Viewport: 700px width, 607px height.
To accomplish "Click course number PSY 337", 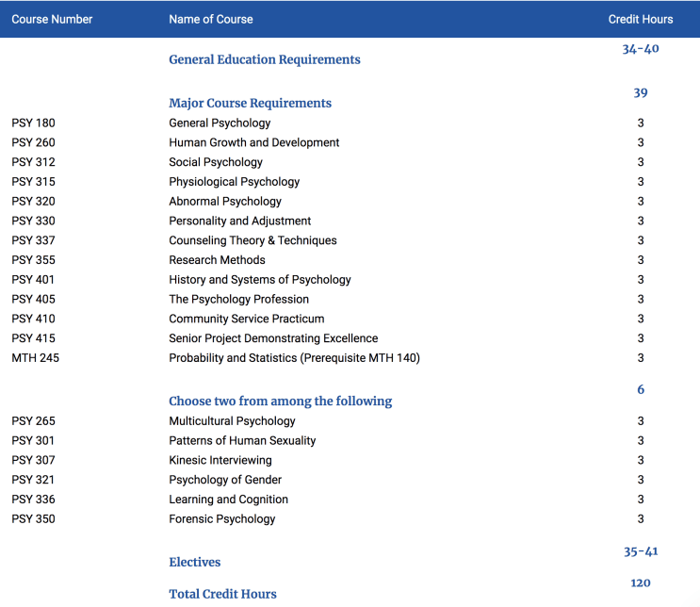I will (x=34, y=240).
